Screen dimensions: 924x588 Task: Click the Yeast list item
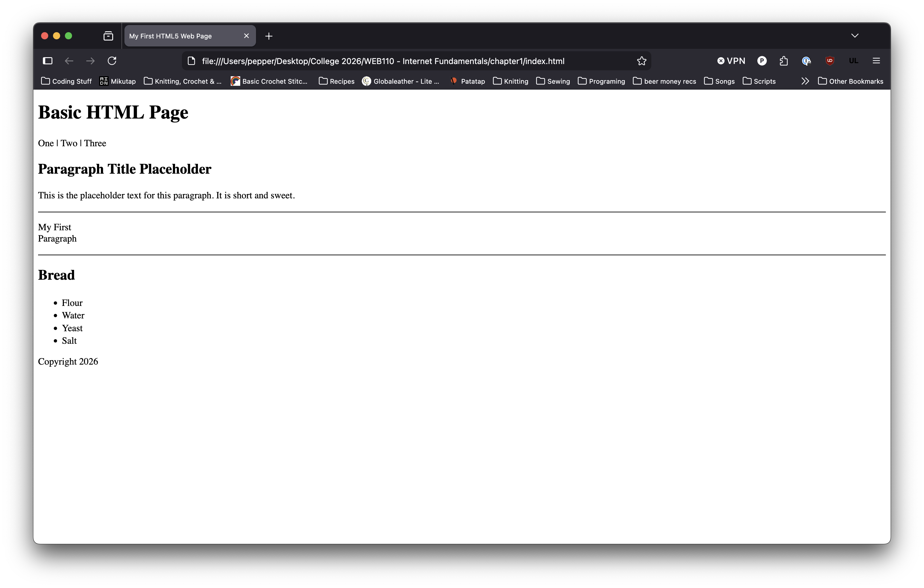click(72, 328)
